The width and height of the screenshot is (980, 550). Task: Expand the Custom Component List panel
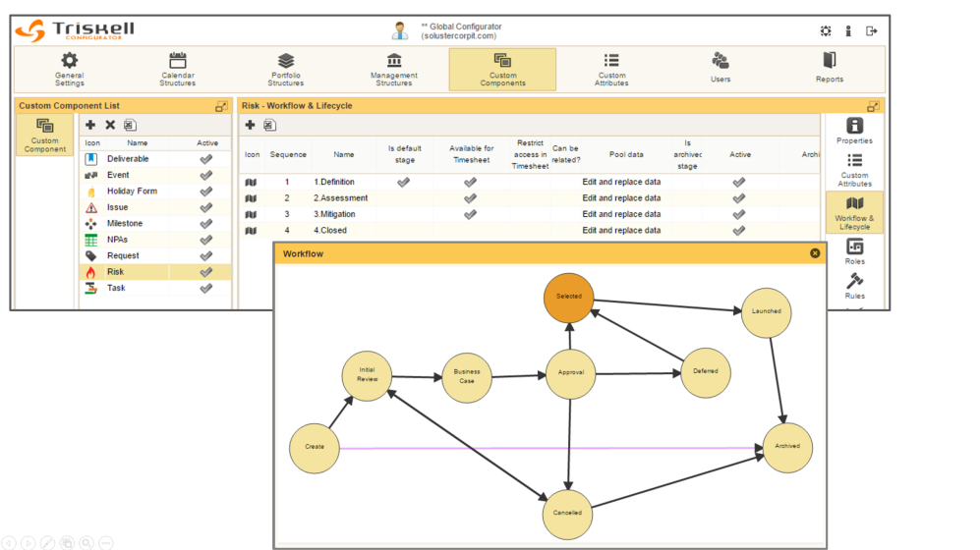220,106
